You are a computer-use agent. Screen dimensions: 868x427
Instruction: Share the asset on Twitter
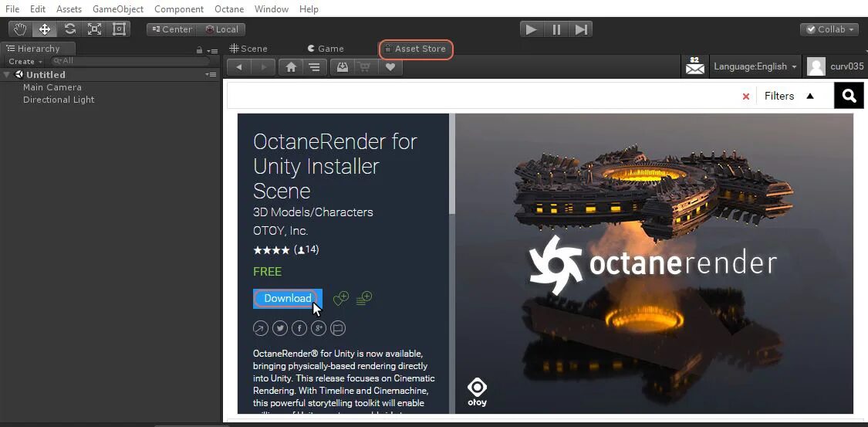(280, 328)
